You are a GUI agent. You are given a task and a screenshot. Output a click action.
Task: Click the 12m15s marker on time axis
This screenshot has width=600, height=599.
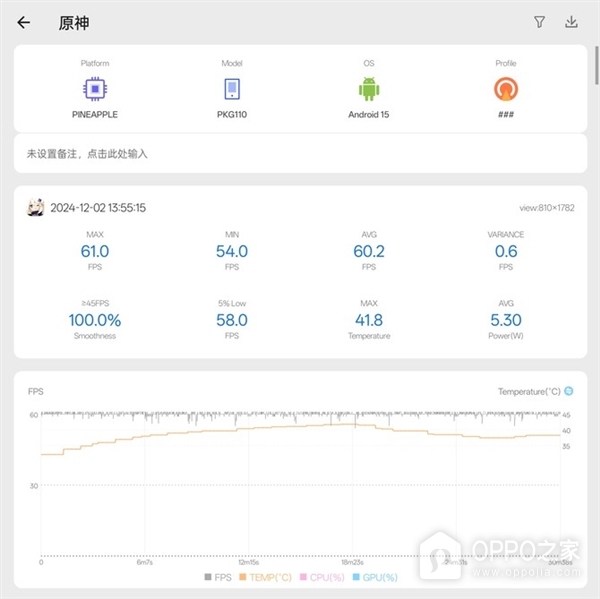(249, 562)
